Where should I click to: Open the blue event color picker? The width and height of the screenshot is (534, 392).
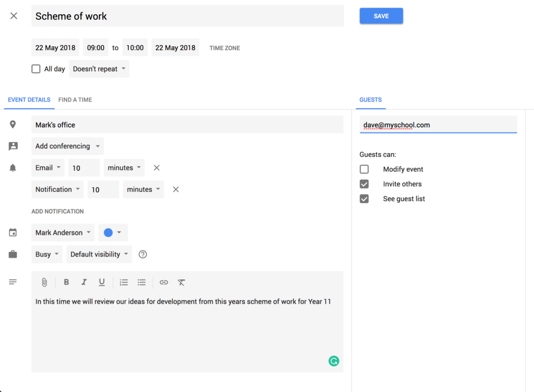[x=113, y=233]
